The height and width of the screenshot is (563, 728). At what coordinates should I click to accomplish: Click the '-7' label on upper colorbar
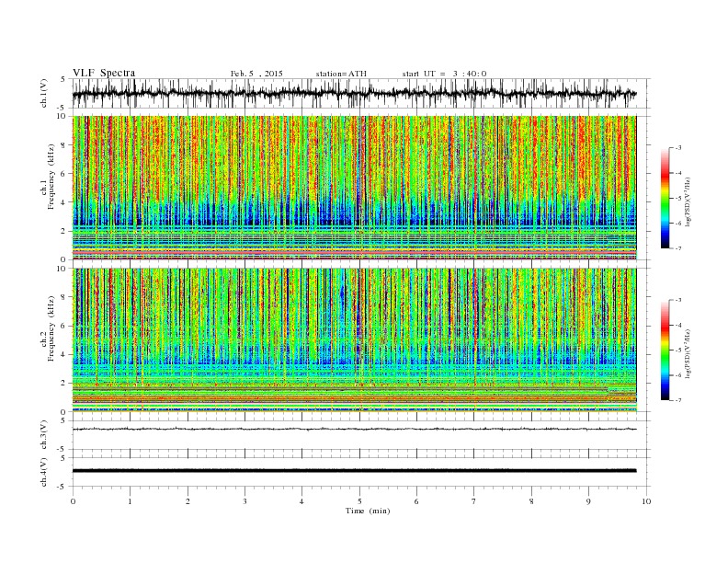point(678,248)
